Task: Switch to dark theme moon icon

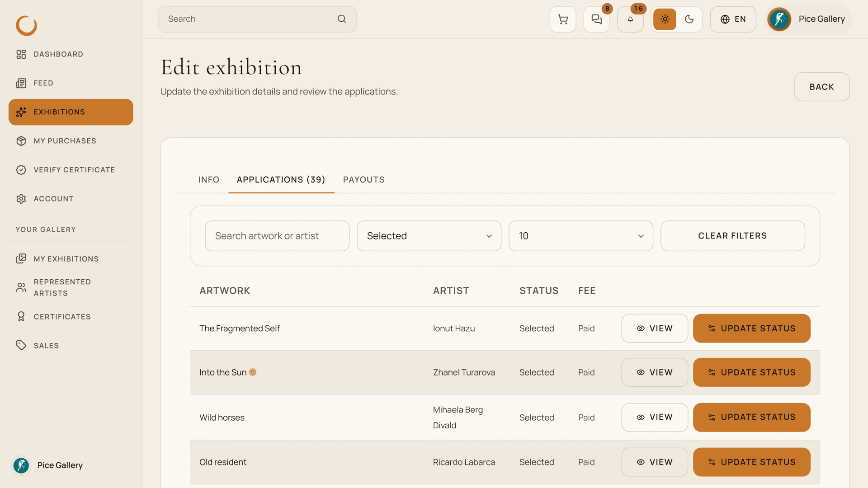Action: pos(689,19)
